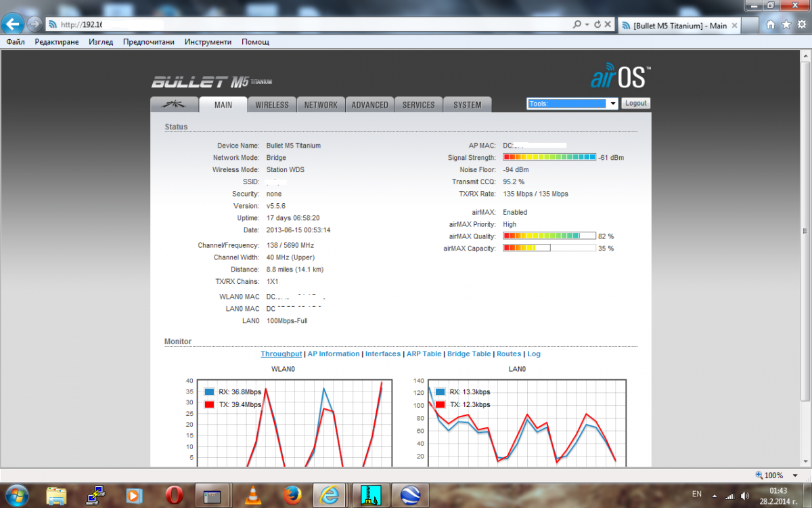The height and width of the screenshot is (508, 812).
Task: Open the Internet Explorer home page icon
Action: (771, 25)
